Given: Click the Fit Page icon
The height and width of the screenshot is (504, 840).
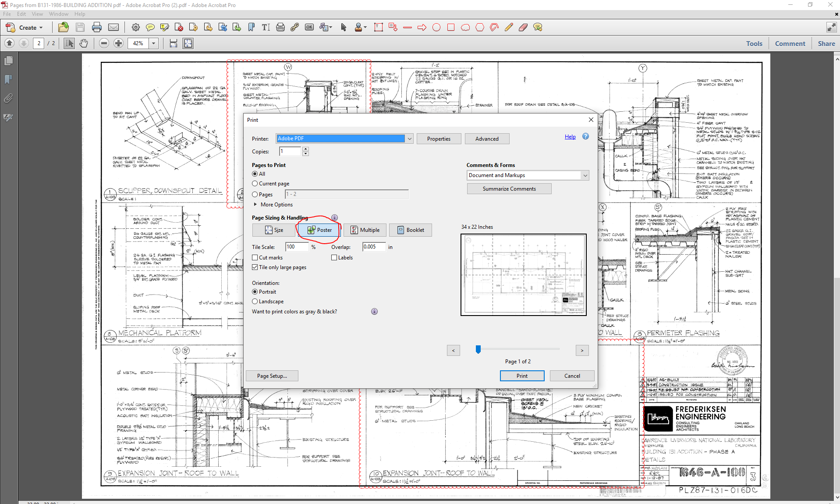Looking at the screenshot, I should tap(188, 43).
